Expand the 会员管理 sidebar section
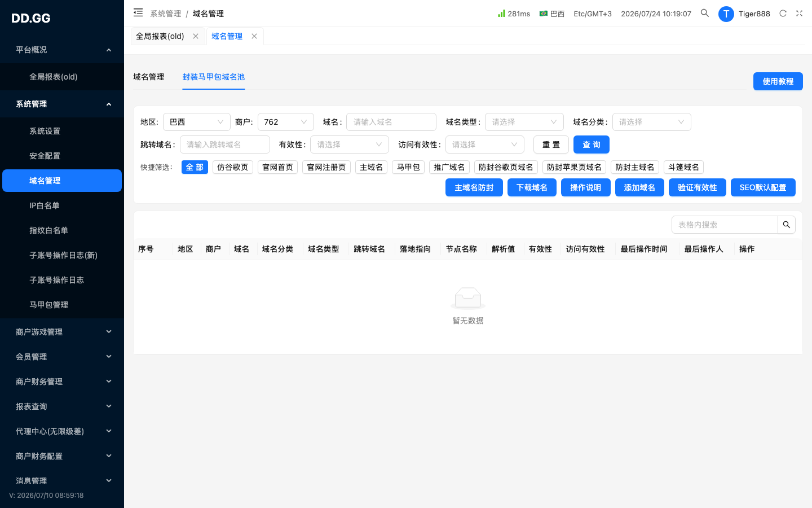The width and height of the screenshot is (812, 508). 62,357
